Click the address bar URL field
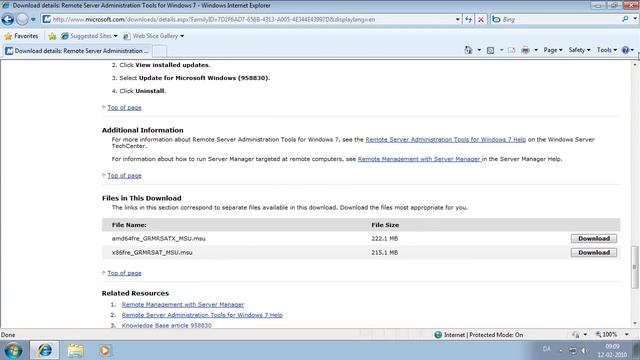 click(x=248, y=19)
